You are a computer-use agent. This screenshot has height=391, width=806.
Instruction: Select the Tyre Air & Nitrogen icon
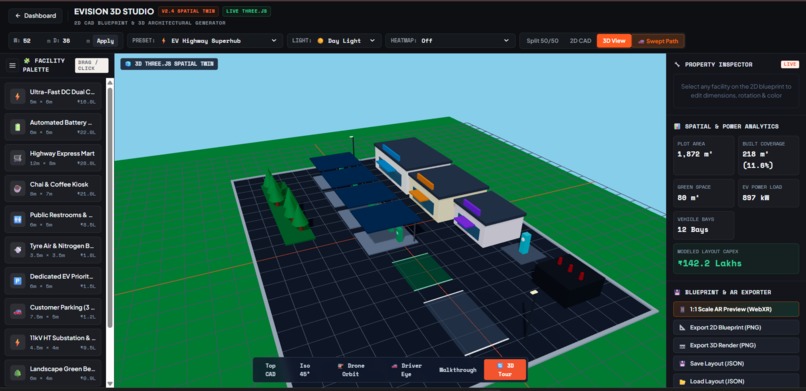coord(18,250)
